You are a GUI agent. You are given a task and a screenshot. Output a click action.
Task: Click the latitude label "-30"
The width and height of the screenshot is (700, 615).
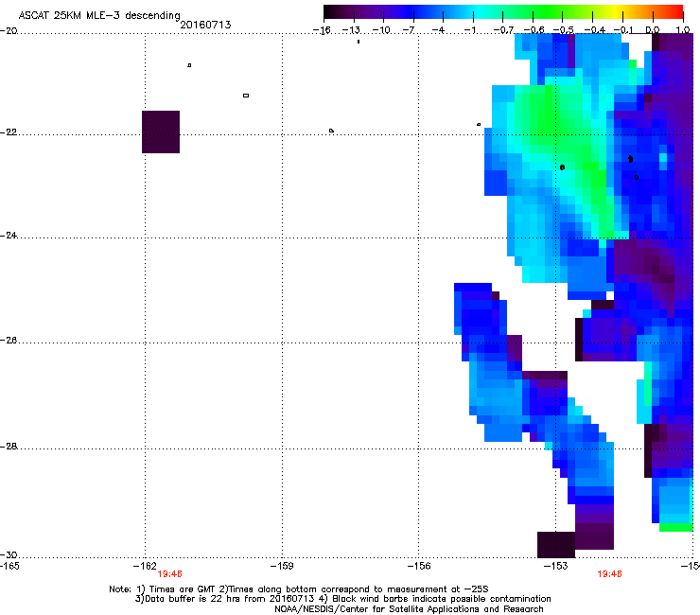click(x=9, y=554)
